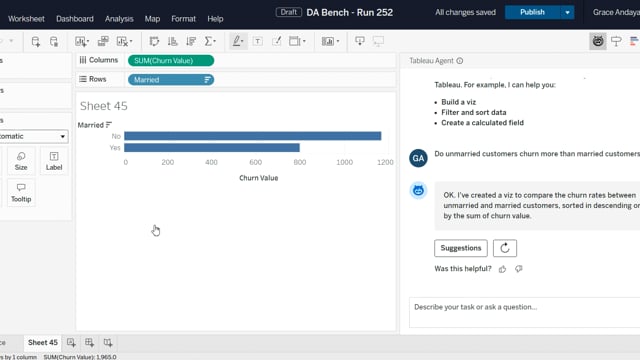Click the New Data Source icon
Viewport: 640px width, 360px height.
point(36,41)
